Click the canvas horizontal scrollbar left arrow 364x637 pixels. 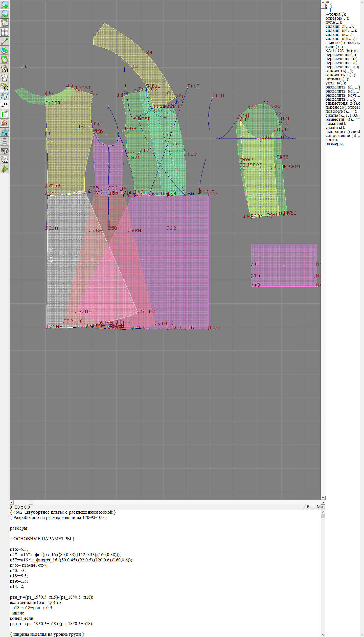click(x=11, y=502)
